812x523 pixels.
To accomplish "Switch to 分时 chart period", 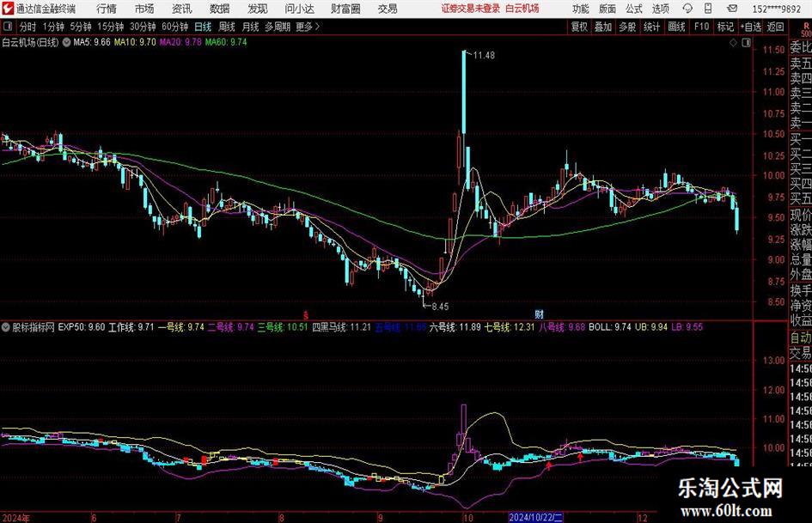I will click(27, 27).
